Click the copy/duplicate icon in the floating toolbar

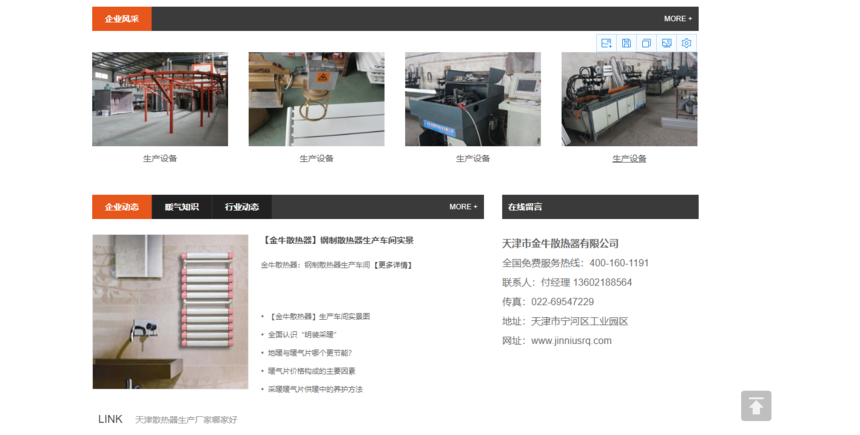(x=646, y=43)
